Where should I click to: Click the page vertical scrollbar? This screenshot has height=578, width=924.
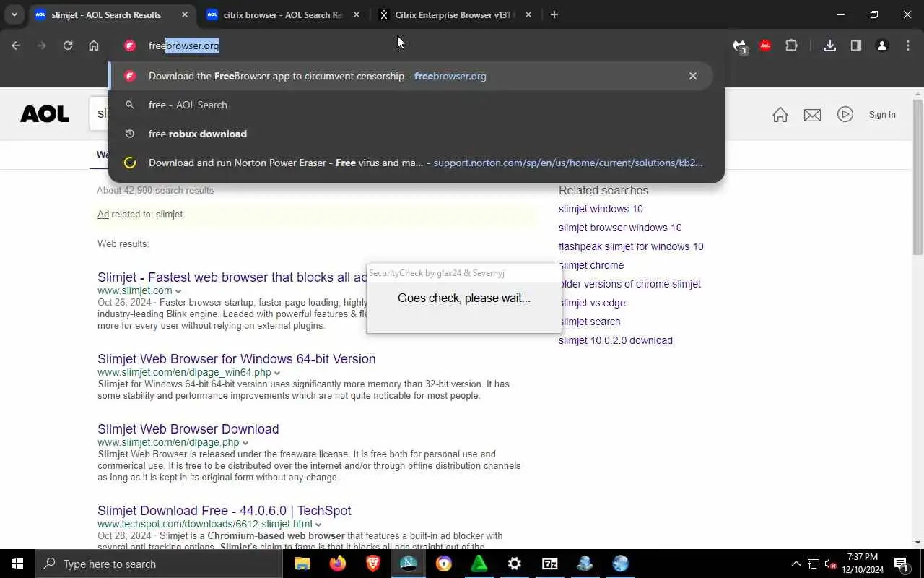pyautogui.click(x=918, y=177)
